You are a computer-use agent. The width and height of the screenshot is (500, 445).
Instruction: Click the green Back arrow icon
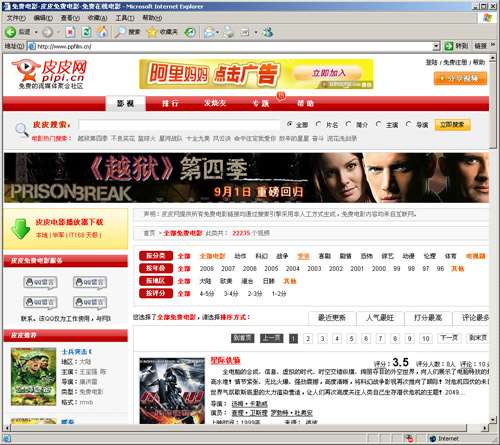(10, 32)
